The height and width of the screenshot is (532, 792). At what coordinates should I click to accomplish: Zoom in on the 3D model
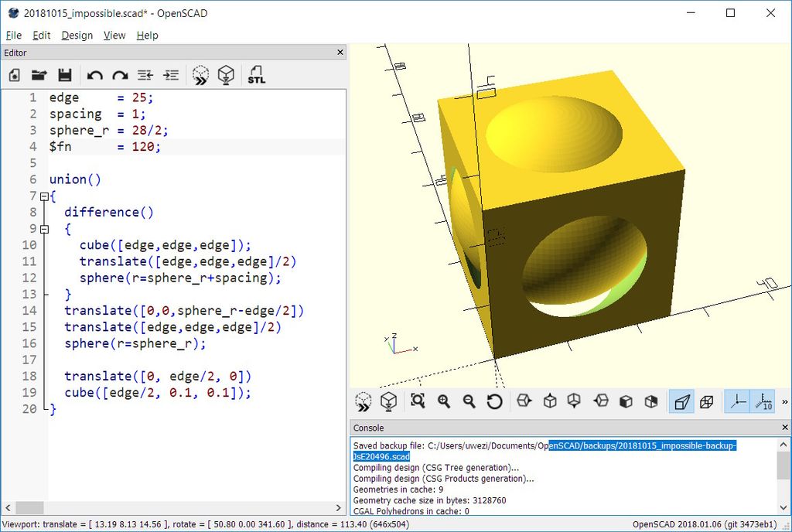(445, 401)
